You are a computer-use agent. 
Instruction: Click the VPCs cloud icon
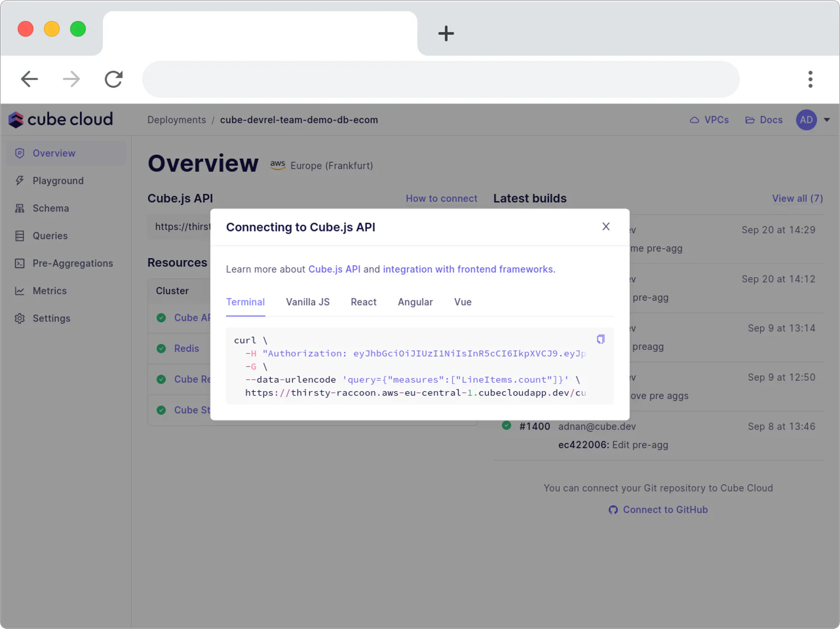(694, 120)
